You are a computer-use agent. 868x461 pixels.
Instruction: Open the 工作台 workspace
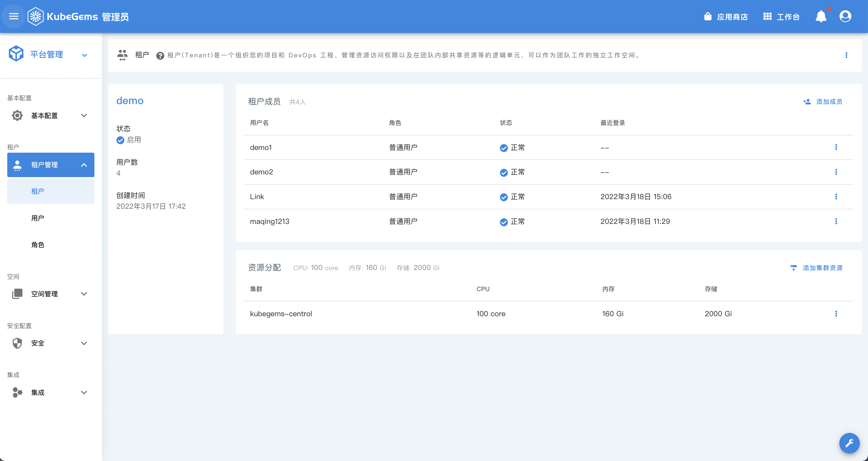(x=781, y=17)
